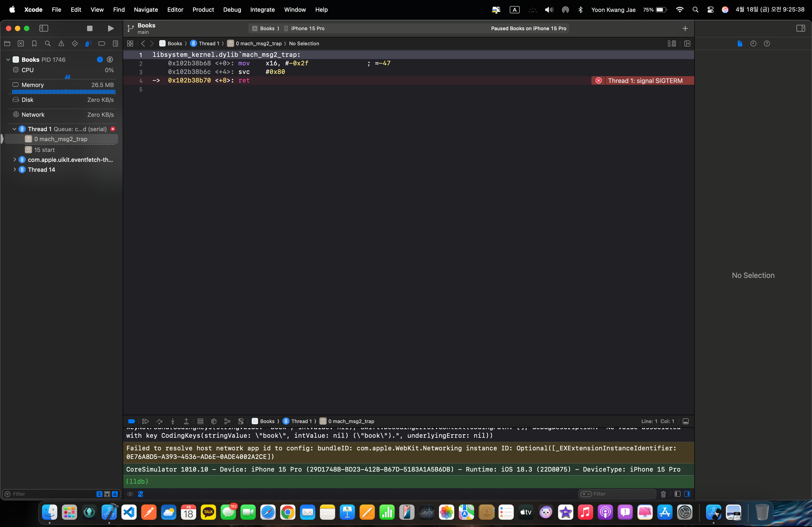The width and height of the screenshot is (812, 527).
Task: Go back in editor history
Action: point(143,43)
